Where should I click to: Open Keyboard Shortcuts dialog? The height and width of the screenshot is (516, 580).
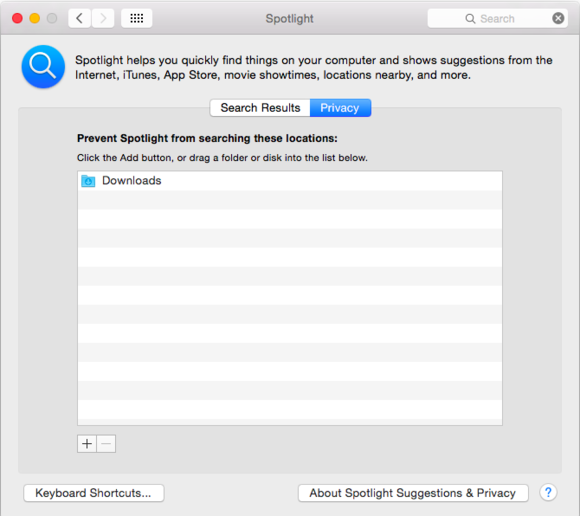[94, 493]
